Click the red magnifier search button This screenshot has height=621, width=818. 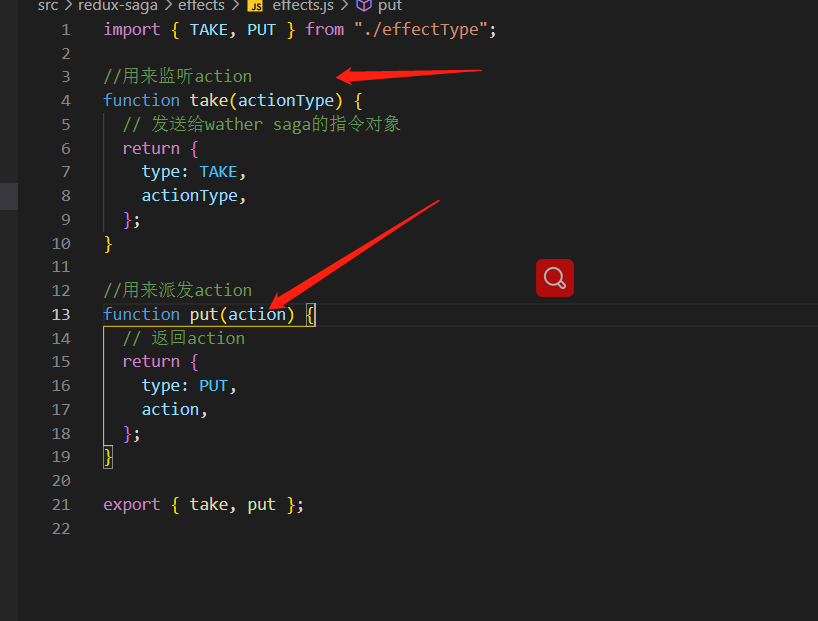pos(555,278)
